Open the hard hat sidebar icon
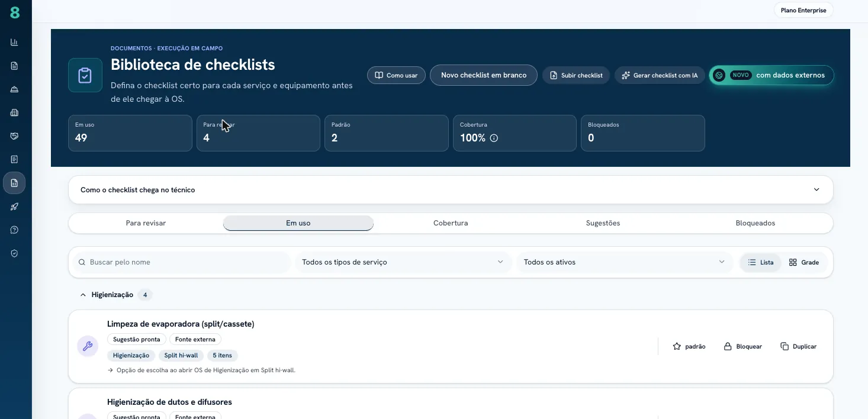 [x=14, y=89]
